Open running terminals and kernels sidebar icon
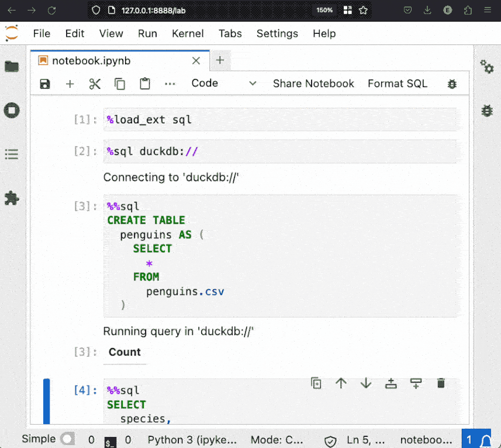This screenshot has width=501, height=448. (x=12, y=110)
